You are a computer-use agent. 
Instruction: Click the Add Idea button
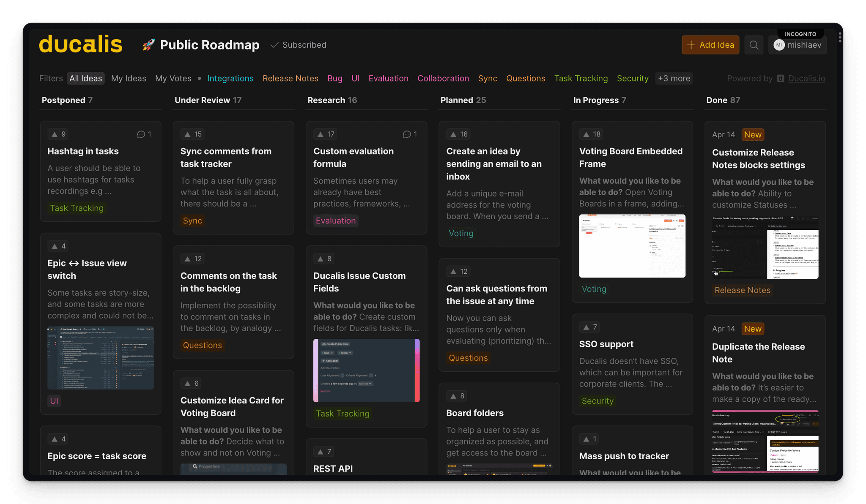pos(710,45)
